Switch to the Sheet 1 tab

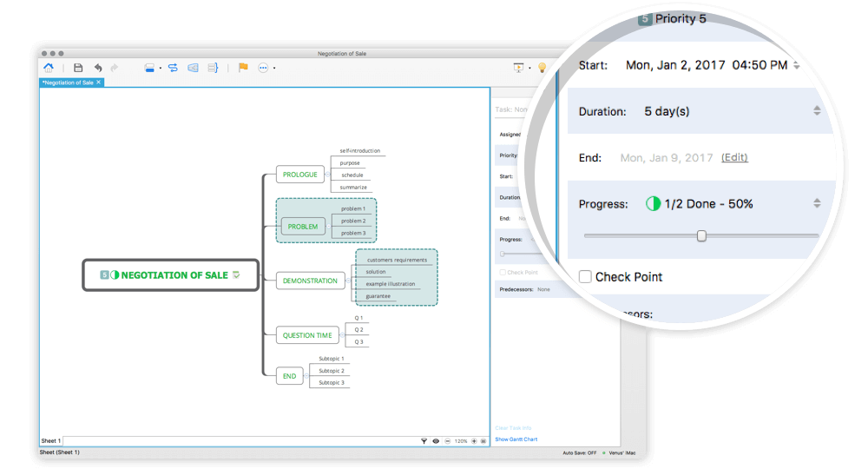click(50, 441)
